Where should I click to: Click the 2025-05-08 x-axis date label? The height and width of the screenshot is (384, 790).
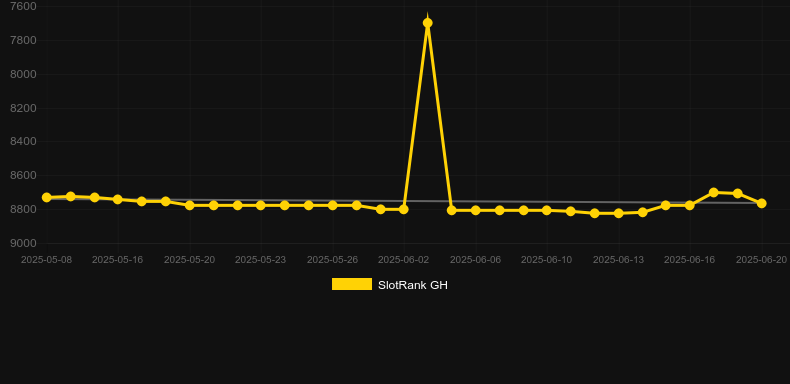tap(46, 260)
